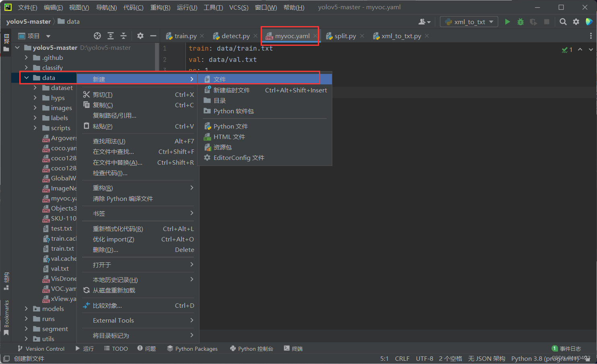Select opened file target icon in project panel
This screenshot has width=597, height=364.
point(97,36)
